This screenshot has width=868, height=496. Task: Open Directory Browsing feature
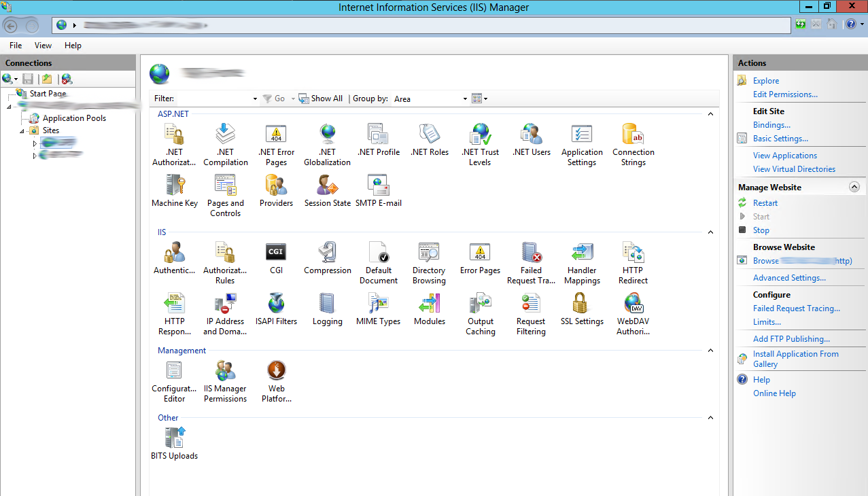(429, 263)
